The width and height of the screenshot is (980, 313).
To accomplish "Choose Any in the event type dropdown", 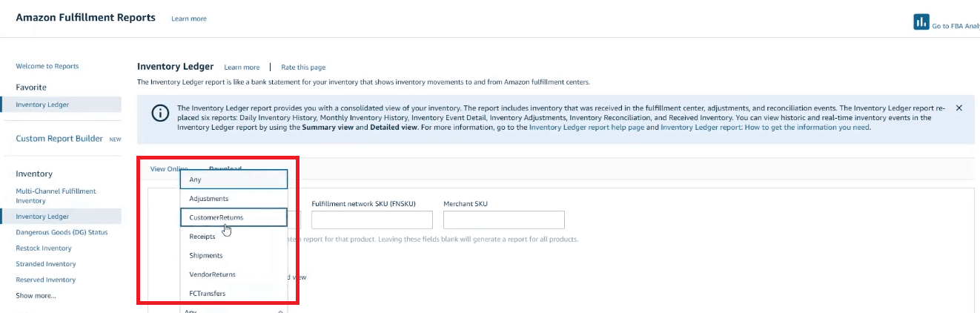I will coord(234,179).
